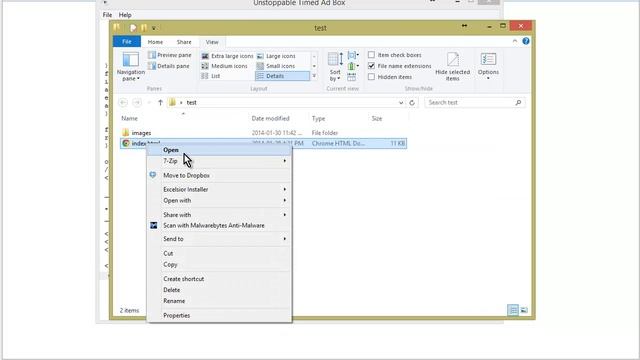Expand the Excelsior Installer submenu
The image size is (640, 360).
[220, 189]
